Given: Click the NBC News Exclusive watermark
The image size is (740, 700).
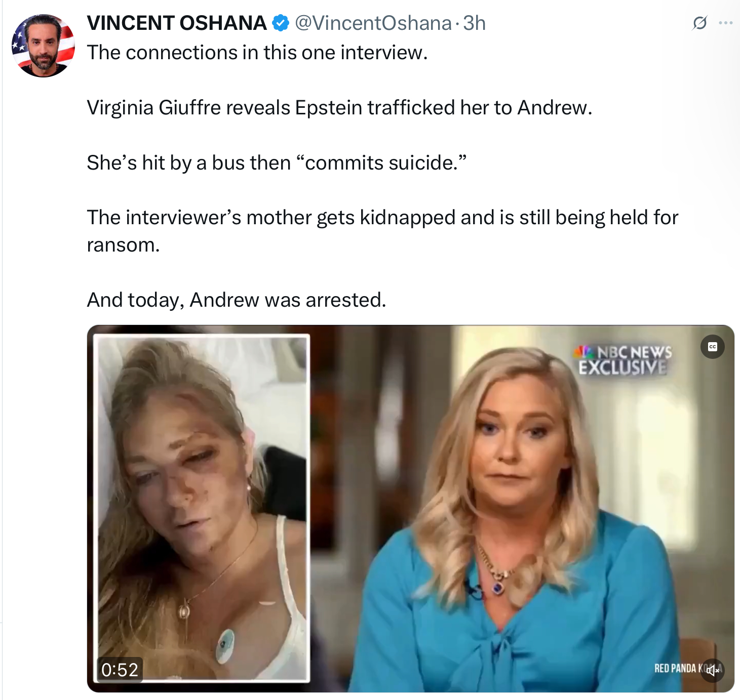Looking at the screenshot, I should pos(626,360).
